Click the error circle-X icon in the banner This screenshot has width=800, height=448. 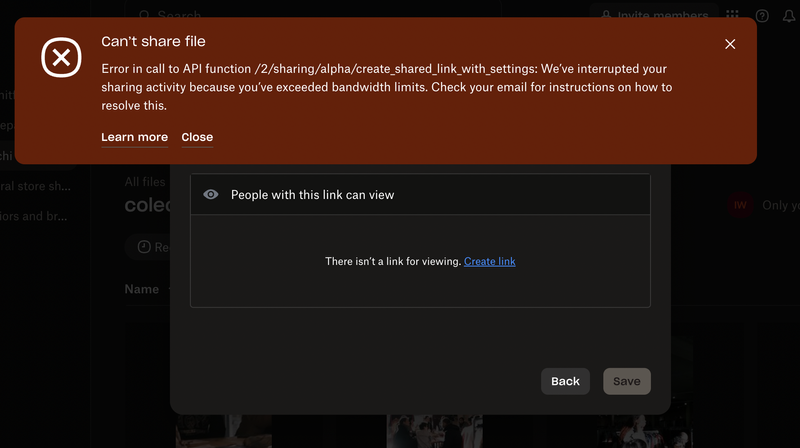point(61,58)
